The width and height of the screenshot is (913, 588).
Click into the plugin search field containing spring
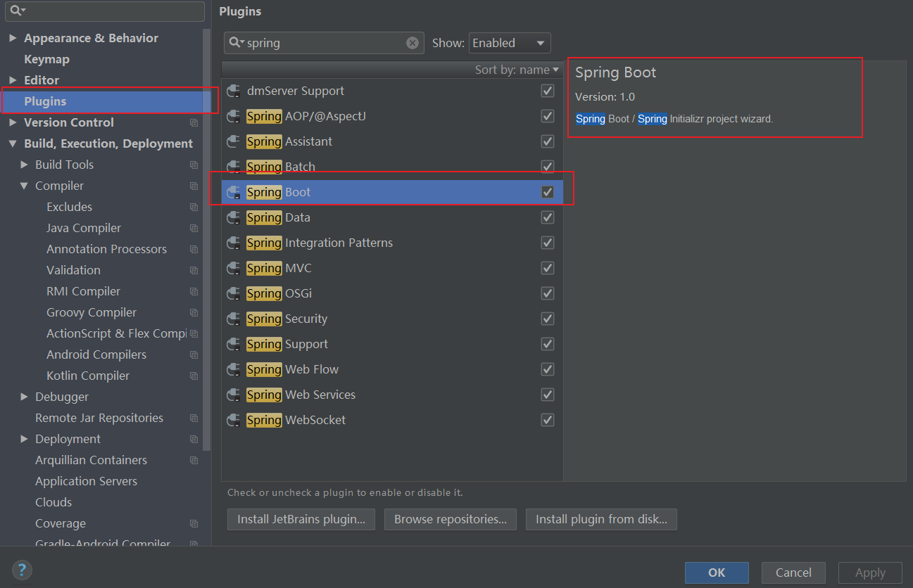pyautogui.click(x=324, y=43)
